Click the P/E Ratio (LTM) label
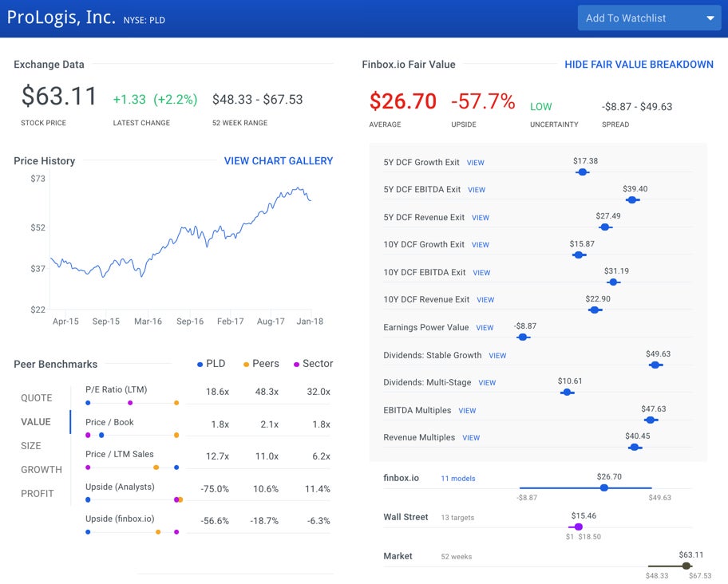The image size is (728, 584). (116, 389)
